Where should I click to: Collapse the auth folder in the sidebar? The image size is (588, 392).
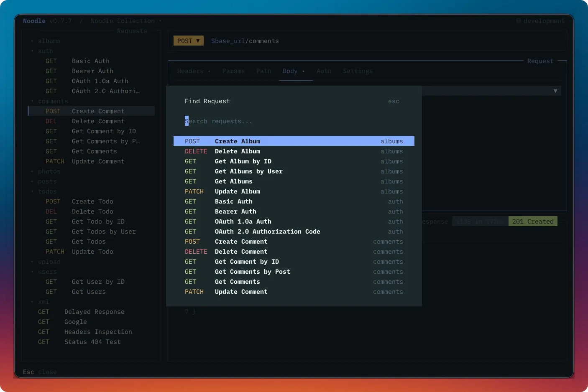[42, 51]
